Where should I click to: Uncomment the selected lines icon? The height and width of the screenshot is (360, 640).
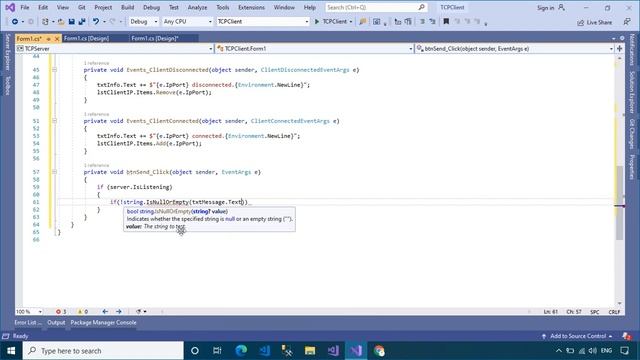pyautogui.click(x=433, y=22)
